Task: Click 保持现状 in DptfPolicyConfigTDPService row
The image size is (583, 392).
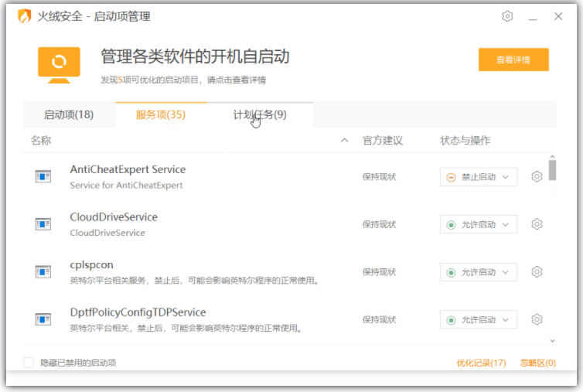Action: coord(379,320)
